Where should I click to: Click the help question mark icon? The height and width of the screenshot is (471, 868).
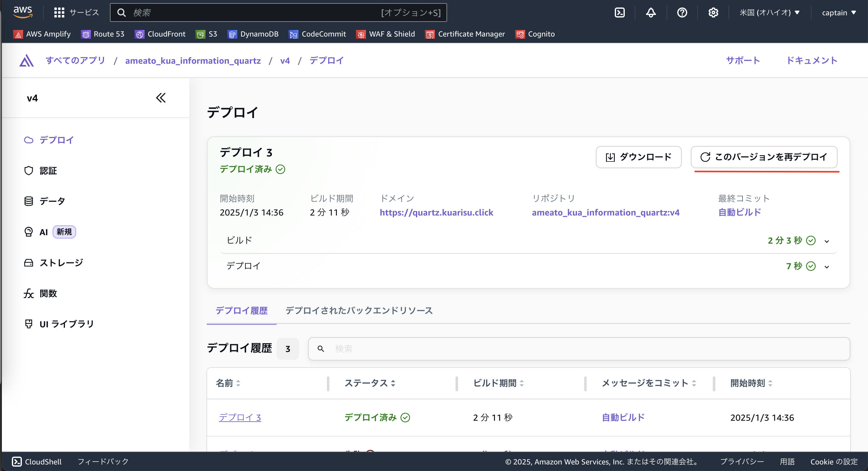click(682, 12)
